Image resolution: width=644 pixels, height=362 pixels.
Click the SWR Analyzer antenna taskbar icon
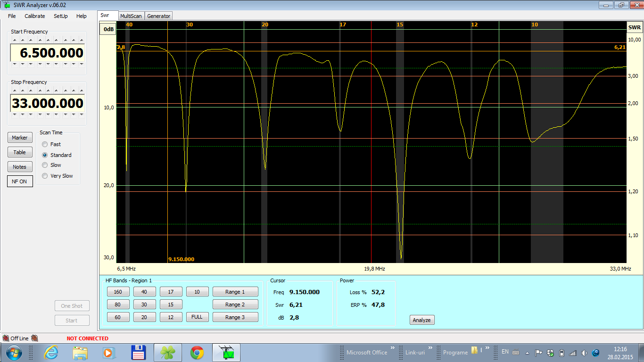227,353
